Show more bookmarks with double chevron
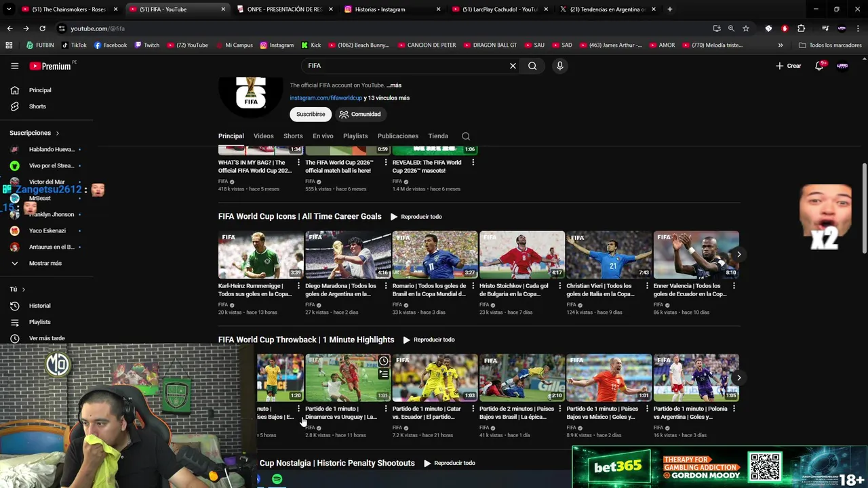The height and width of the screenshot is (488, 868). click(781, 45)
